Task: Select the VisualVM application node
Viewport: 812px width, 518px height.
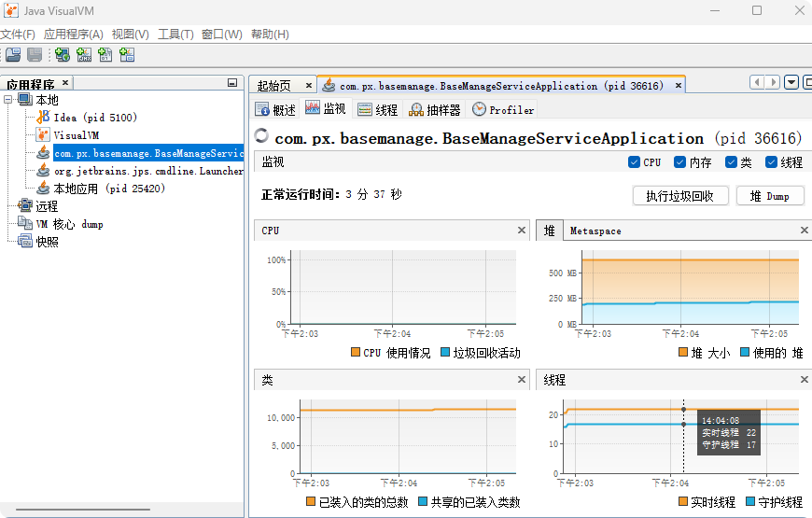Action: [x=77, y=135]
